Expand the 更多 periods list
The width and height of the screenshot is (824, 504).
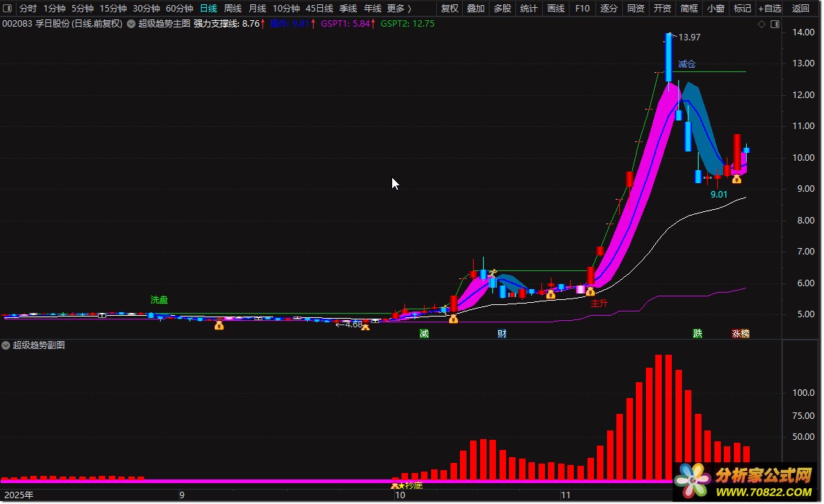(x=399, y=9)
